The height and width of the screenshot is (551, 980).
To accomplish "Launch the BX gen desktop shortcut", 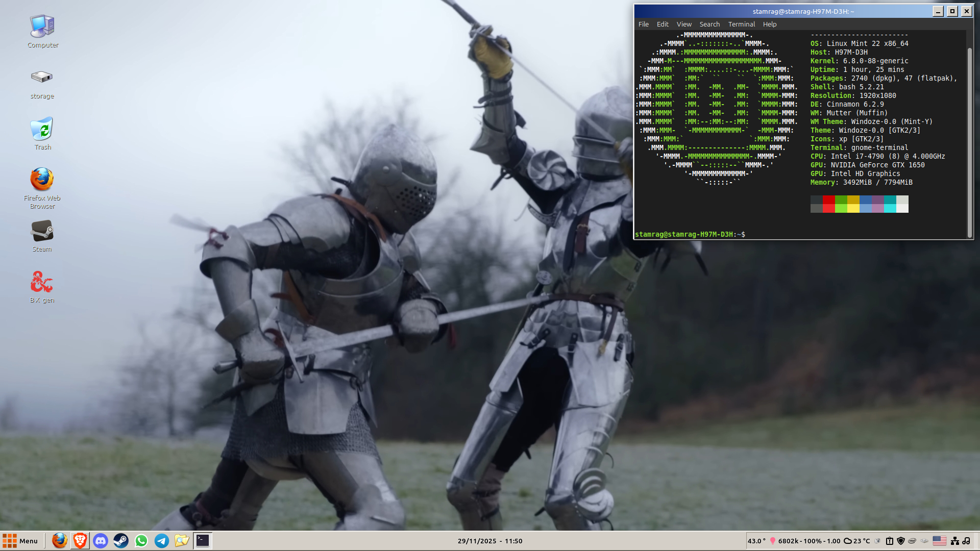I will 42,282.
